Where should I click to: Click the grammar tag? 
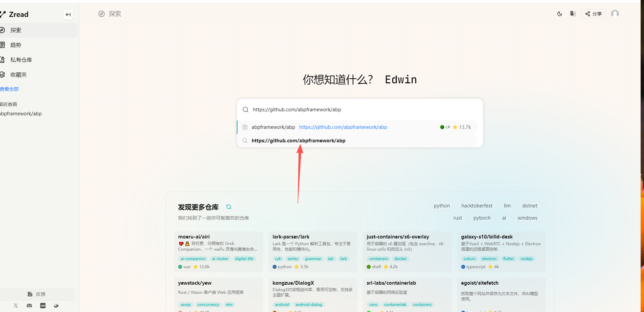[313, 259]
